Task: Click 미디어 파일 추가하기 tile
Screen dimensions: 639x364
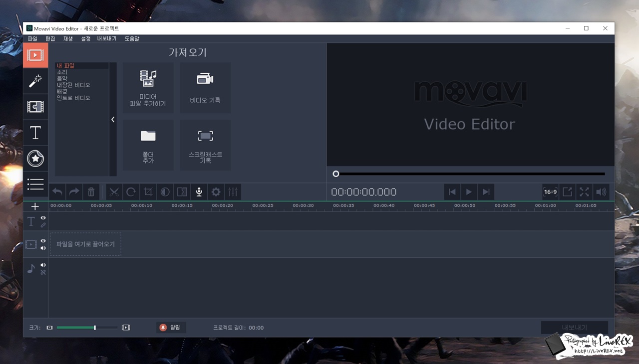Action: pos(148,88)
